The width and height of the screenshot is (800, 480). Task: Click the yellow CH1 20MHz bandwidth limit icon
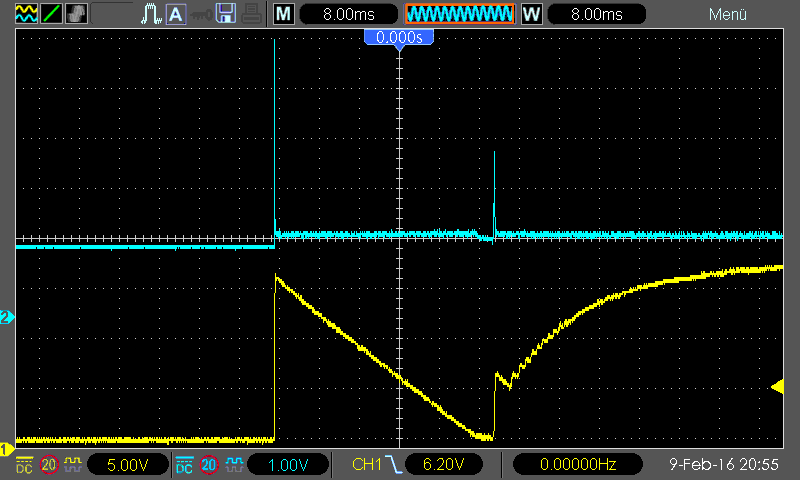[48, 465]
